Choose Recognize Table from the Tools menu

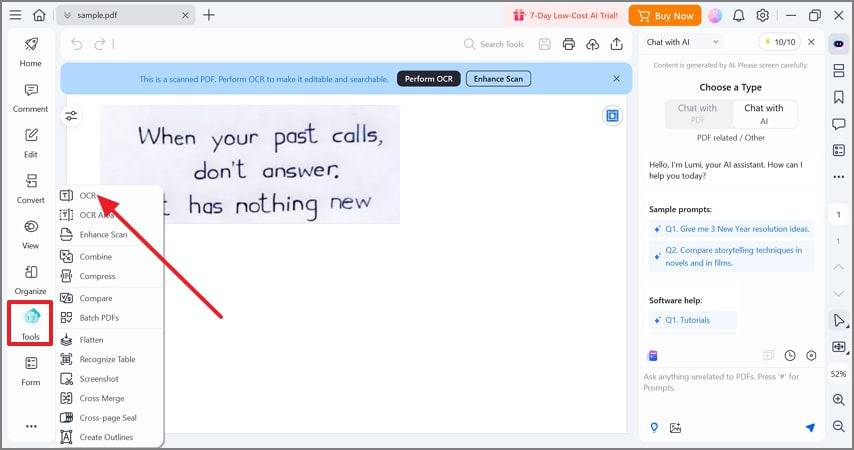[109, 360]
